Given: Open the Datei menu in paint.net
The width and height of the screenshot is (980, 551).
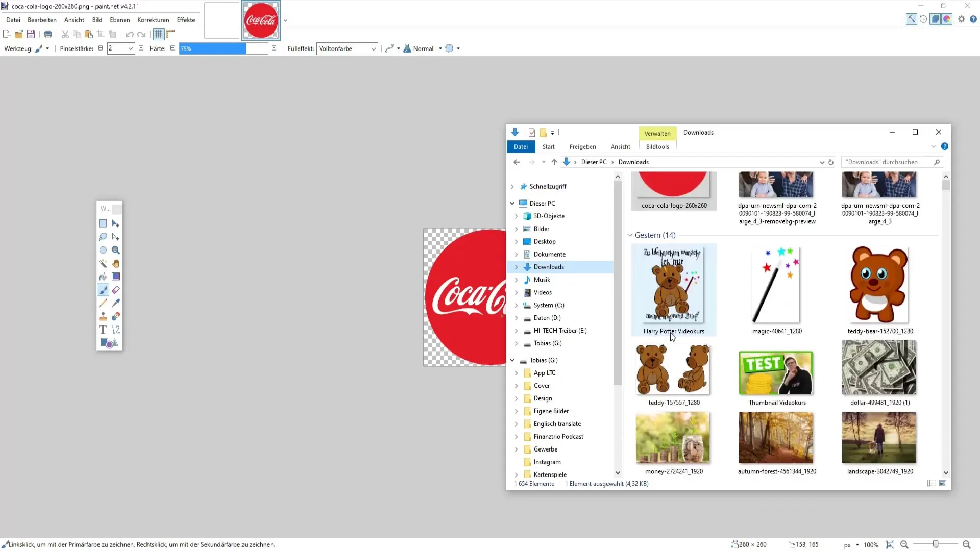Looking at the screenshot, I should (13, 20).
